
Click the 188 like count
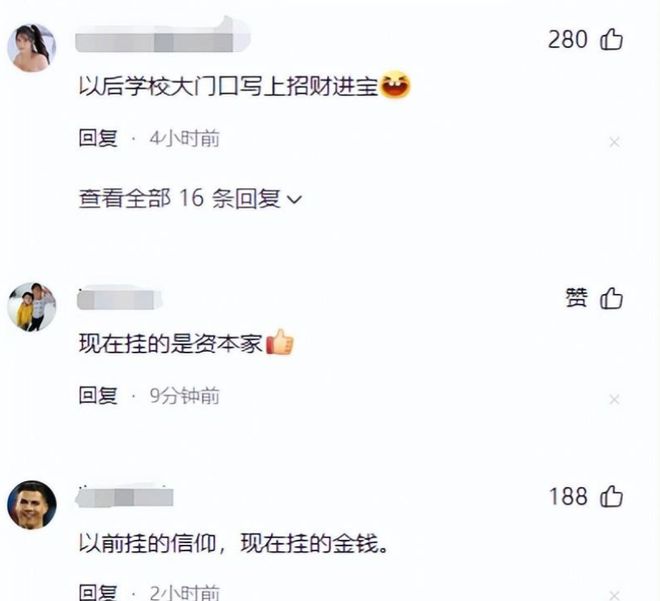coord(568,496)
